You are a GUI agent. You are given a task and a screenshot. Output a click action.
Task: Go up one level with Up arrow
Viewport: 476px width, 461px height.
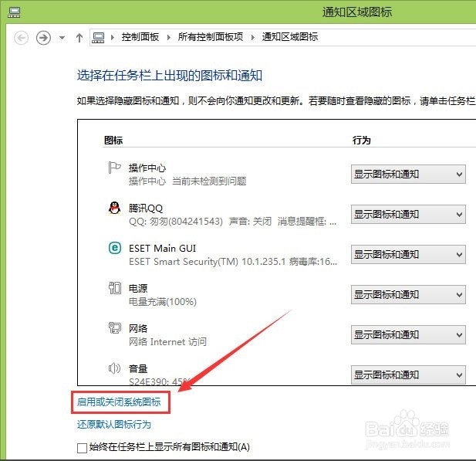79,38
